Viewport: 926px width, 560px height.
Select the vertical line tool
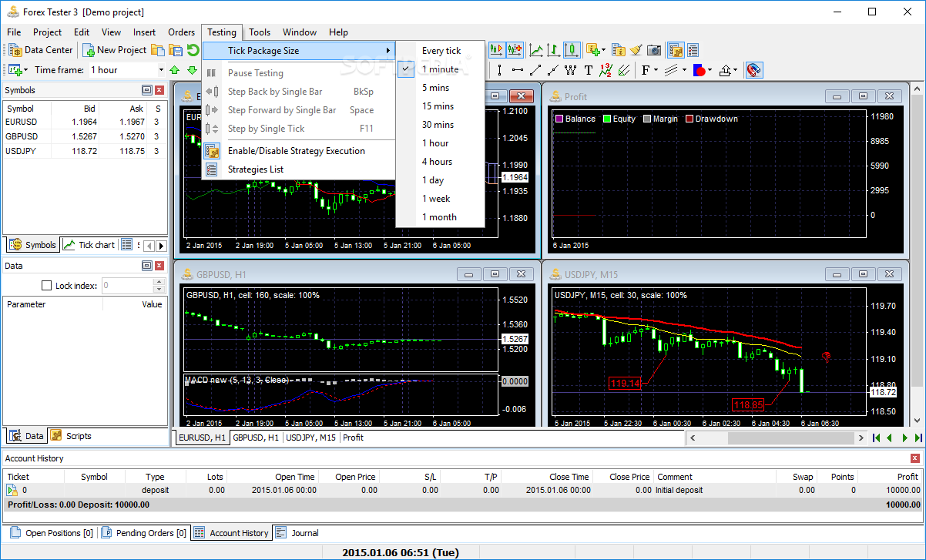(x=499, y=70)
